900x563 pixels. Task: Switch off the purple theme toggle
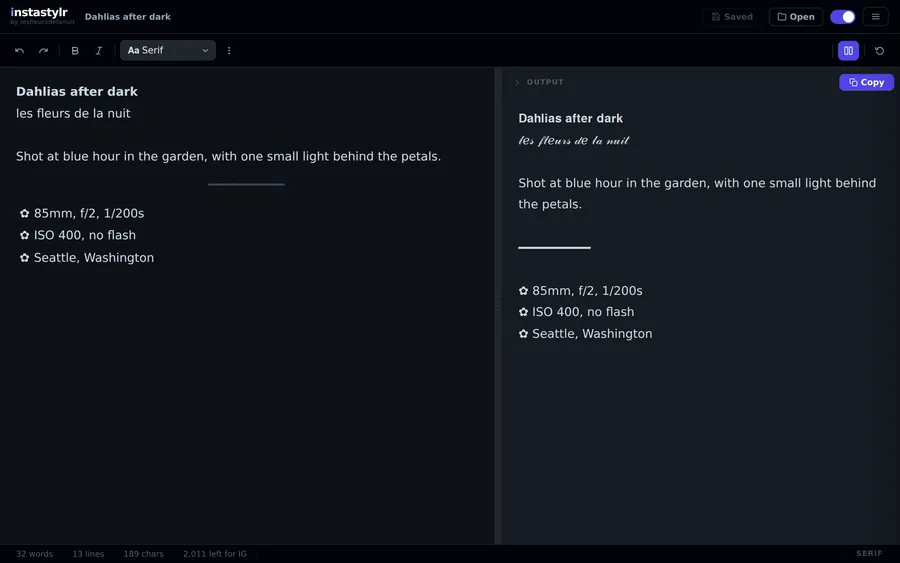pyautogui.click(x=843, y=17)
